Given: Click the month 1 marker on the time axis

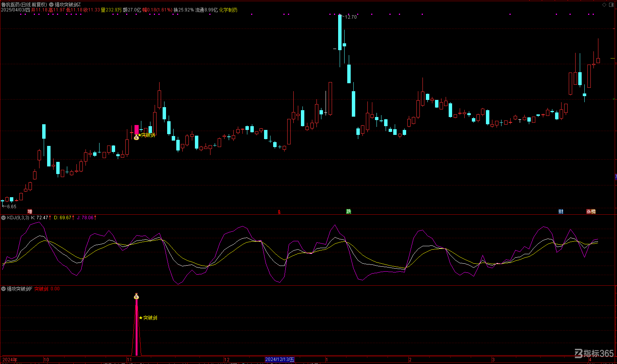Looking at the screenshot, I should [327, 360].
